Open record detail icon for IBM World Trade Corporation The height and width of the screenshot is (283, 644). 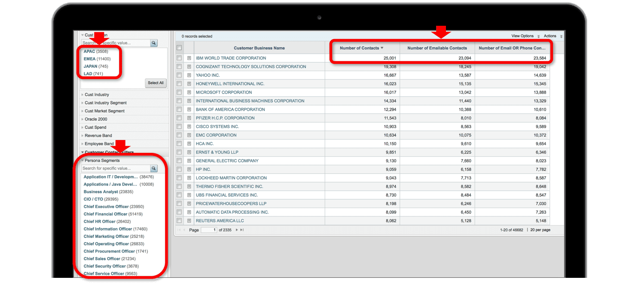(x=189, y=58)
